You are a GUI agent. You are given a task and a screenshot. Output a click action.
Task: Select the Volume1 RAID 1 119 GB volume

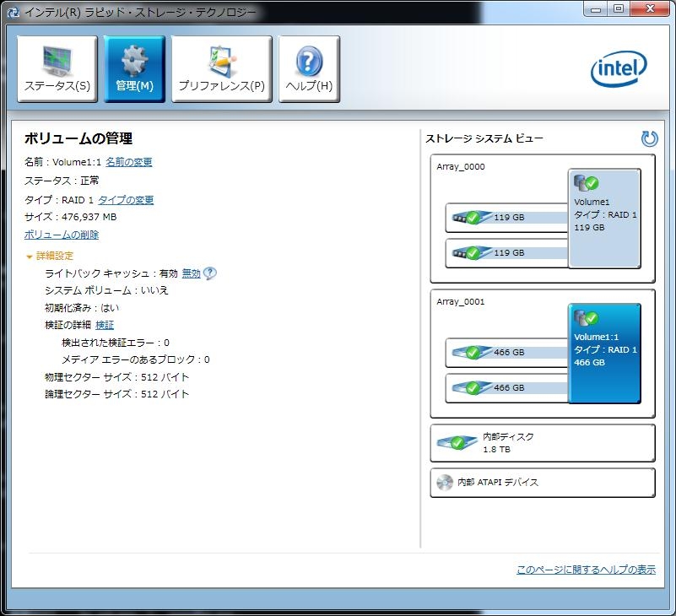pyautogui.click(x=604, y=219)
